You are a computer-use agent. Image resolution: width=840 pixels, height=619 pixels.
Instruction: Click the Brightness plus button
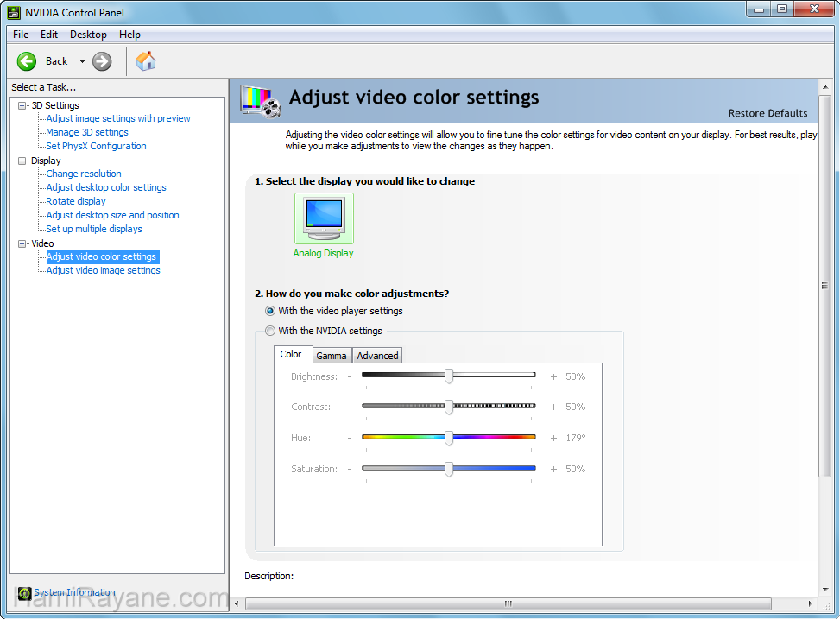click(x=553, y=376)
